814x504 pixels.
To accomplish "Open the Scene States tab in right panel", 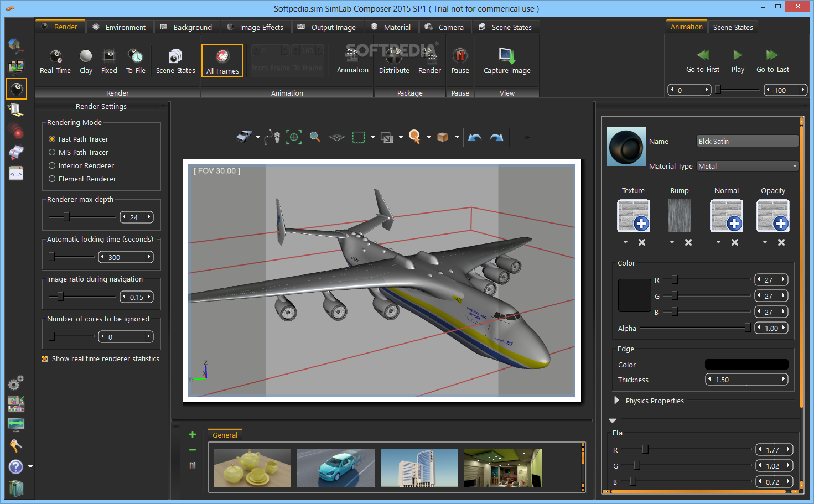I will [x=733, y=27].
